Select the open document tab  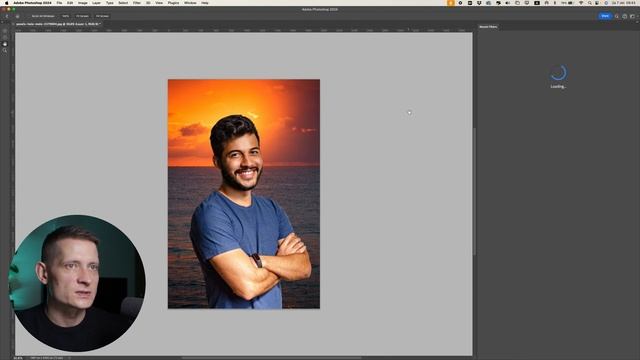coord(58,24)
